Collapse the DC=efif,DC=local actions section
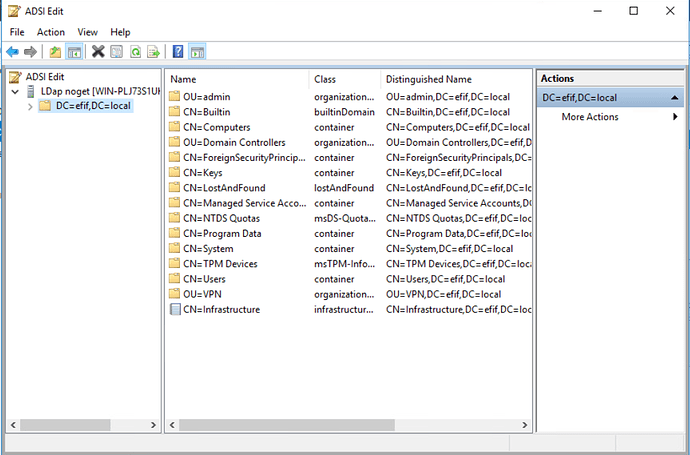 (674, 98)
